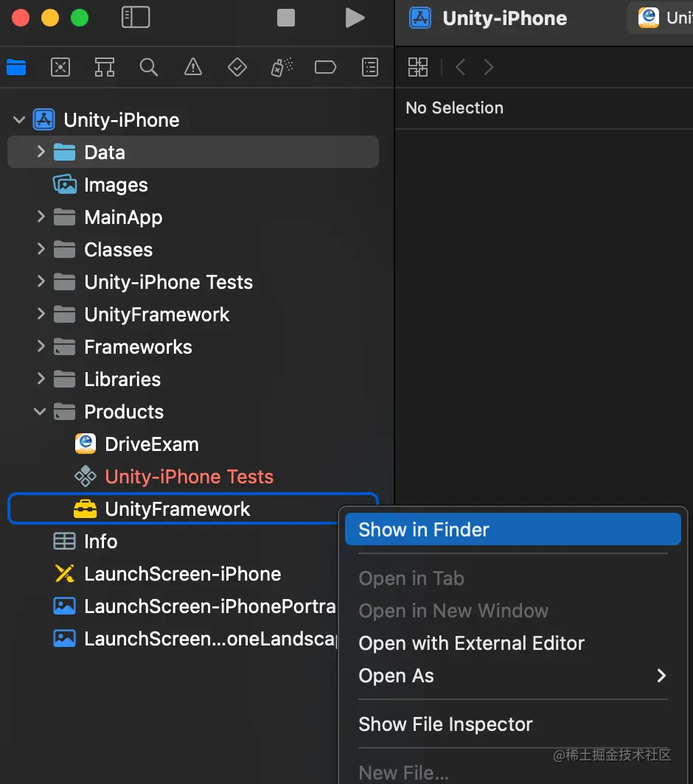Click the Info plist table icon

(x=65, y=542)
